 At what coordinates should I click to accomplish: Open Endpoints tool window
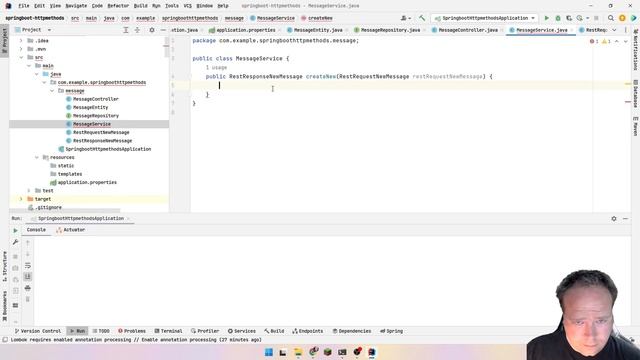tap(308, 331)
